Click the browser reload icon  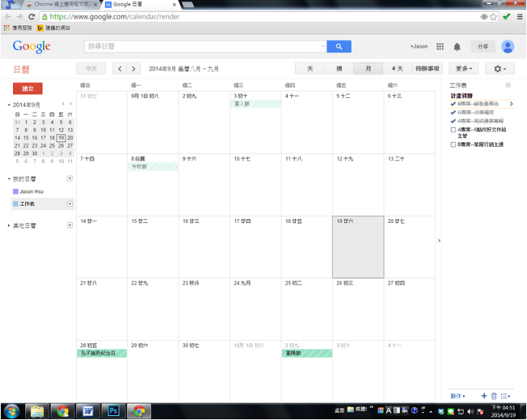coord(32,16)
